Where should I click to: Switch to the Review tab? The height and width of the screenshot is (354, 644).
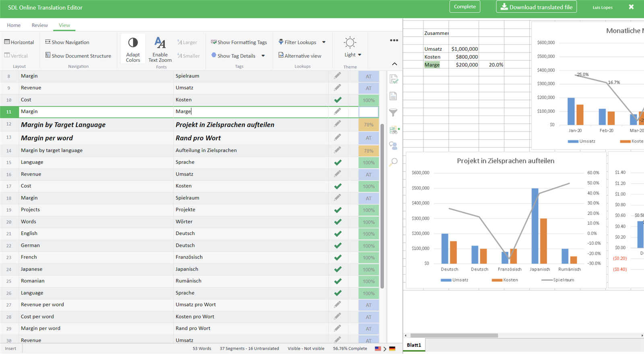40,25
